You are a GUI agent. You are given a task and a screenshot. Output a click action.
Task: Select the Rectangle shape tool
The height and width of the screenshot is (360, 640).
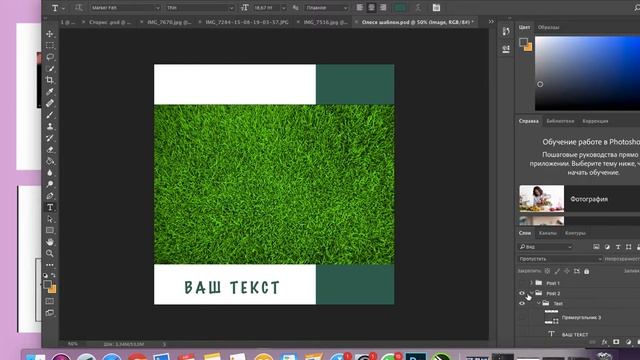[50, 231]
